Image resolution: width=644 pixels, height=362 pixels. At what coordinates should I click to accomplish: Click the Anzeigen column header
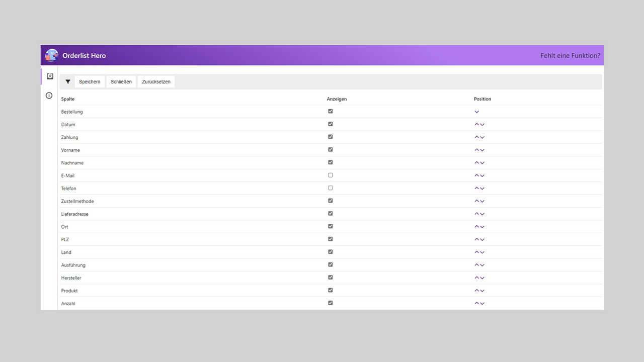(x=337, y=99)
